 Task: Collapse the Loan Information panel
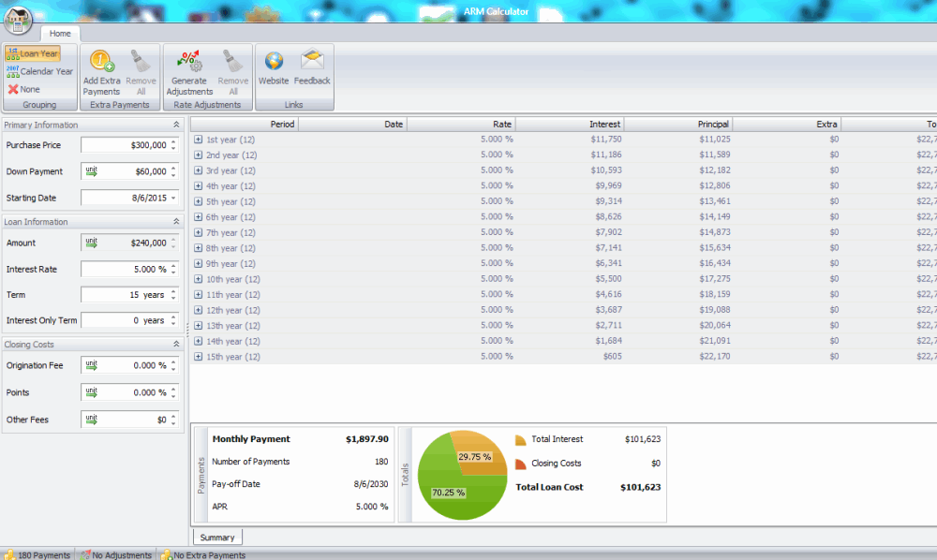(x=176, y=222)
